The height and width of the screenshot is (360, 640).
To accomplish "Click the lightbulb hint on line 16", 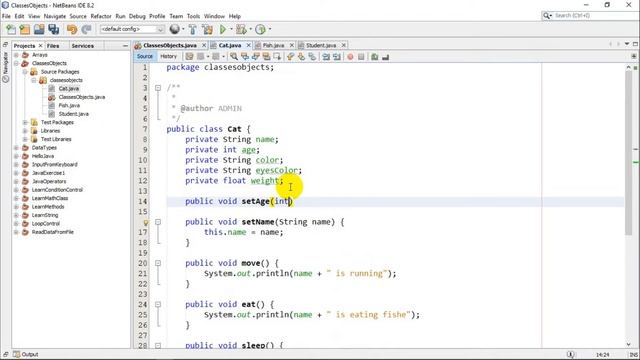I will point(146,222).
